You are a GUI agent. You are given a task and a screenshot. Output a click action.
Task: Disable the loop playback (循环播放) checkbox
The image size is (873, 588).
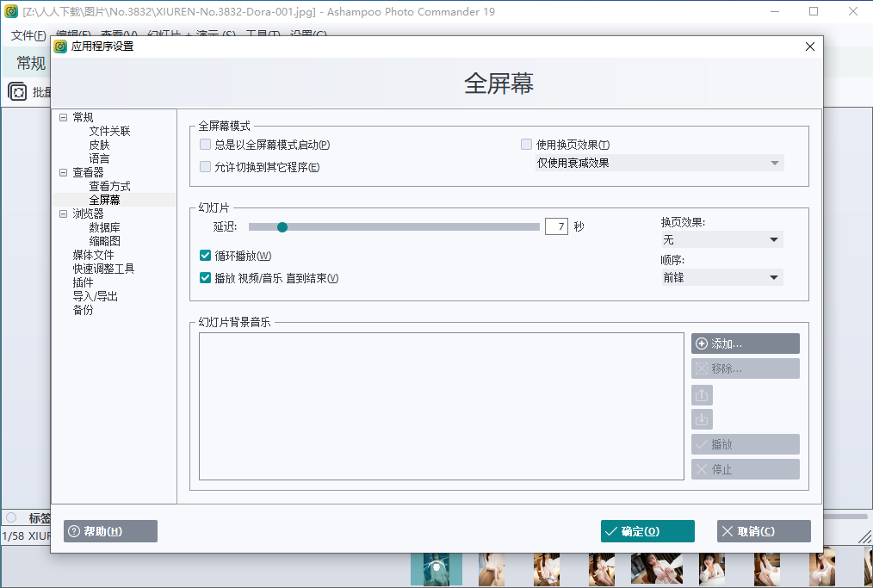[x=205, y=255]
